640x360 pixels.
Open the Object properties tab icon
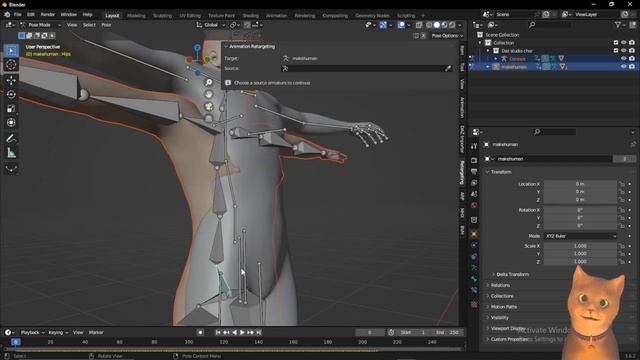474,234
